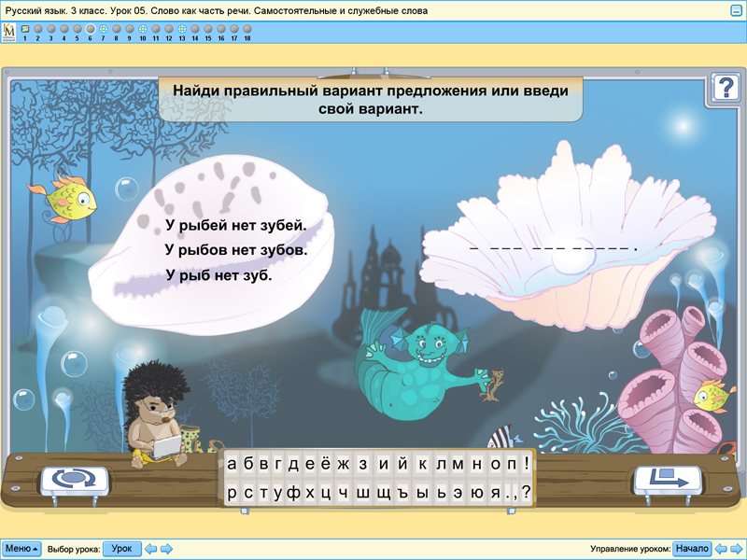This screenshot has height=560, width=747.
Task: Activate exercise 10 marker in top bar
Action: pos(142,29)
